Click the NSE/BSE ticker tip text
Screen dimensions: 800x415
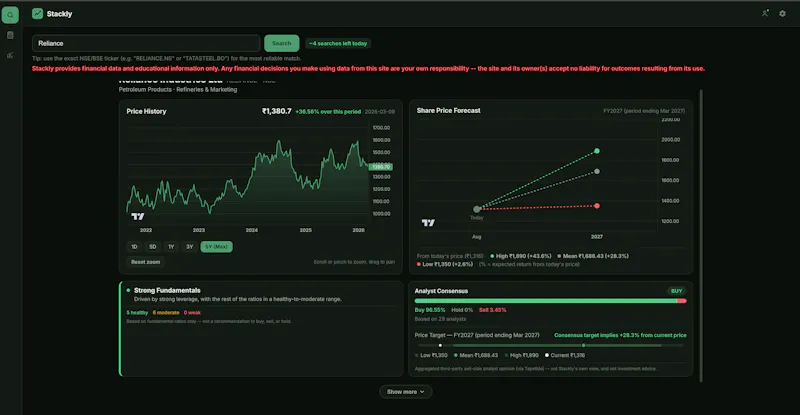coord(166,58)
